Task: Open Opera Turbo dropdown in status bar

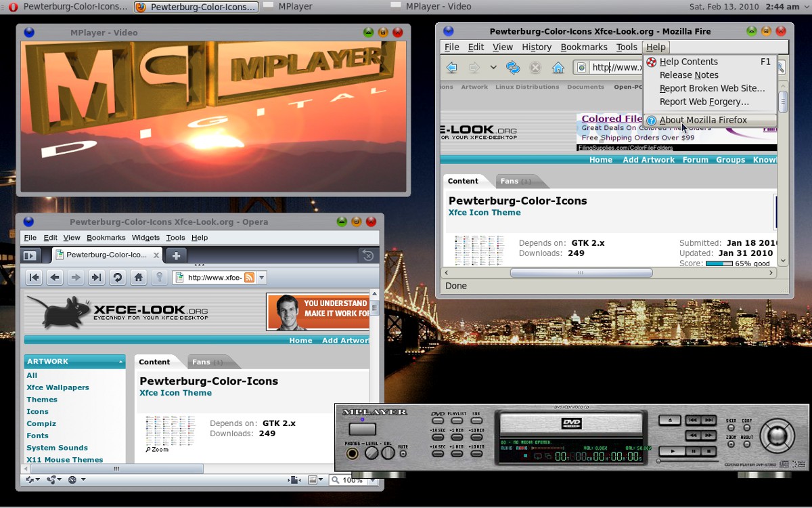Action: (77, 480)
